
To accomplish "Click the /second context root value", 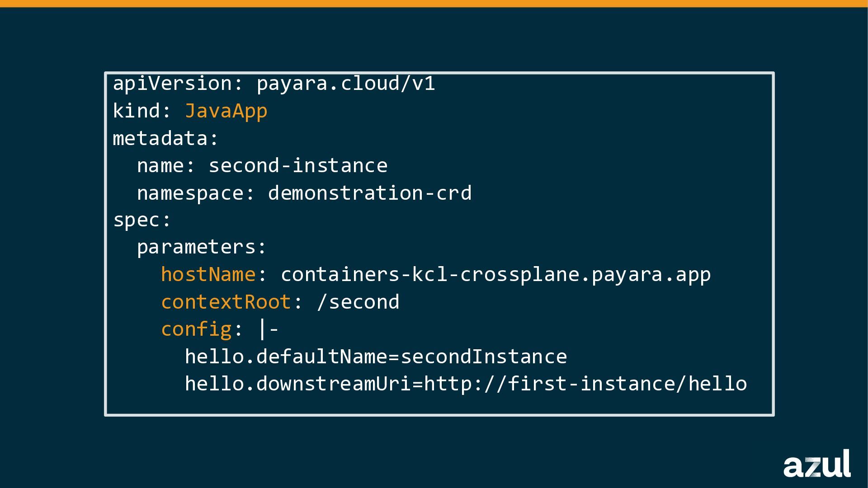I will tap(358, 302).
